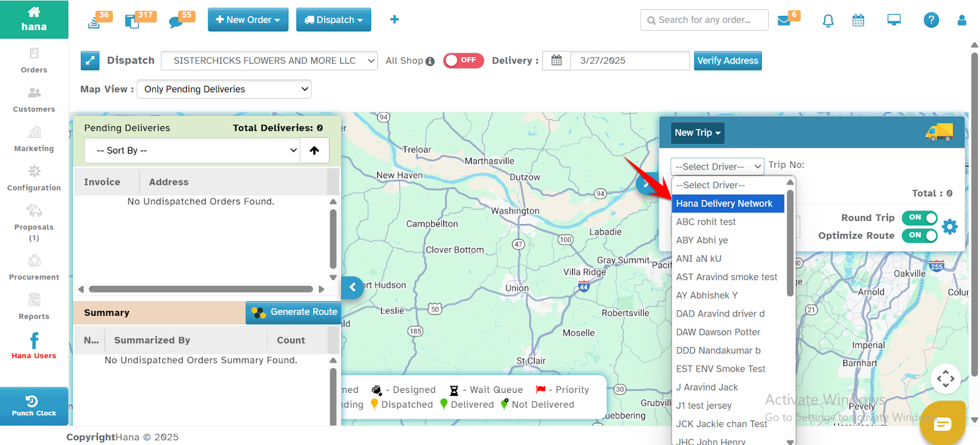Select Hana Delivery Network driver
The image size is (980, 445).
point(728,204)
